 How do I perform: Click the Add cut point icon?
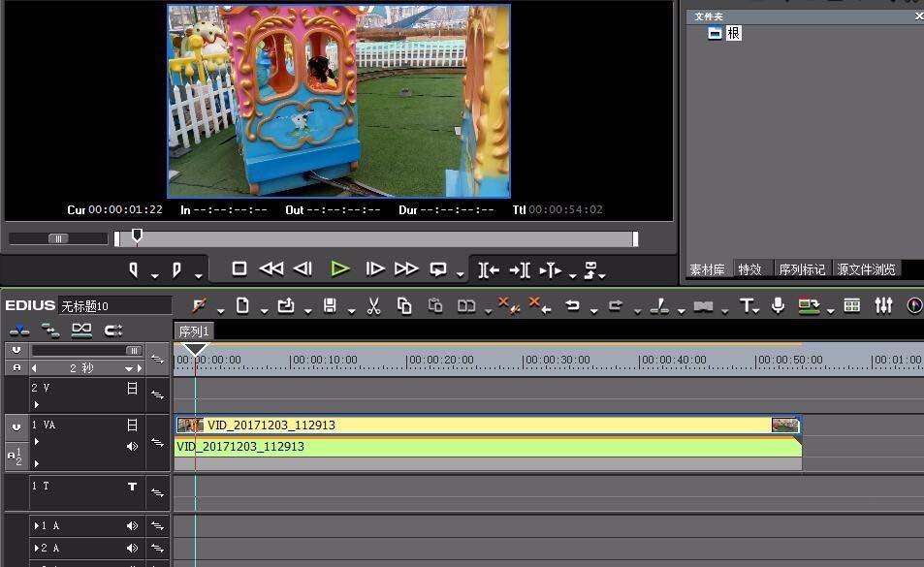[659, 305]
